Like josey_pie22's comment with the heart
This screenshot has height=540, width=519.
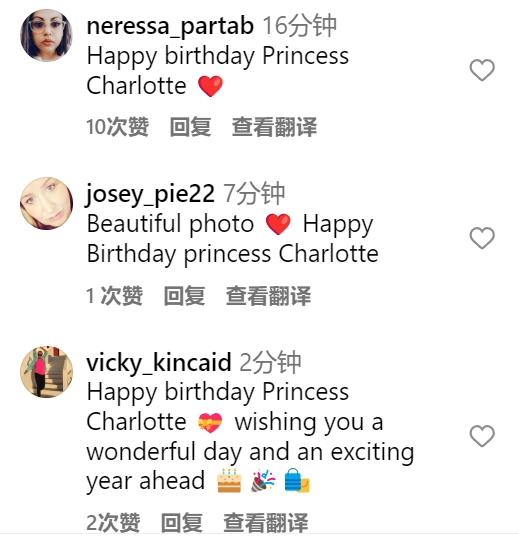(x=482, y=238)
